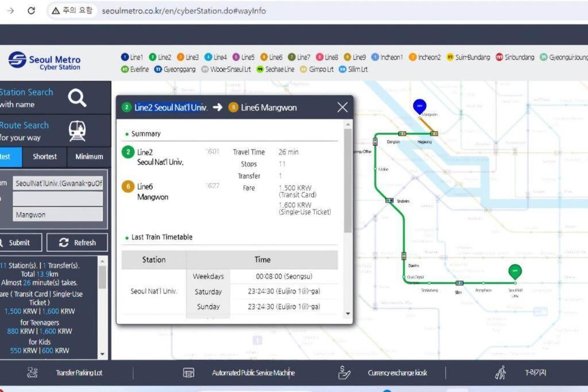Toggle Line1 in the line legend
Viewport: 588px width, 392px height.
[x=131, y=57]
